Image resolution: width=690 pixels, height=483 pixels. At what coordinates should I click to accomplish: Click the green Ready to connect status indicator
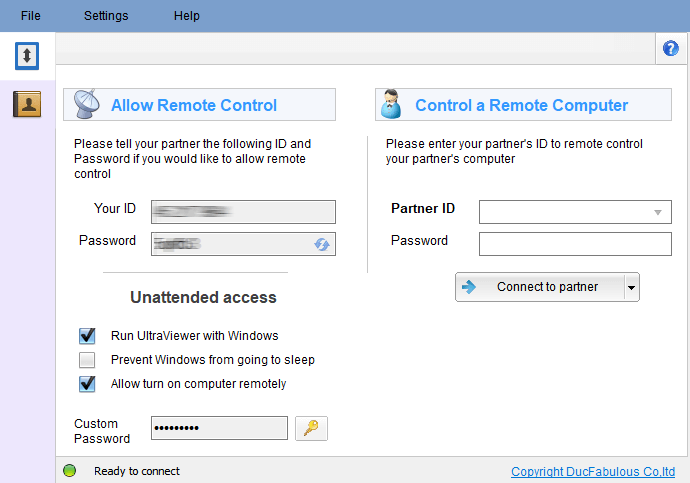click(x=70, y=471)
